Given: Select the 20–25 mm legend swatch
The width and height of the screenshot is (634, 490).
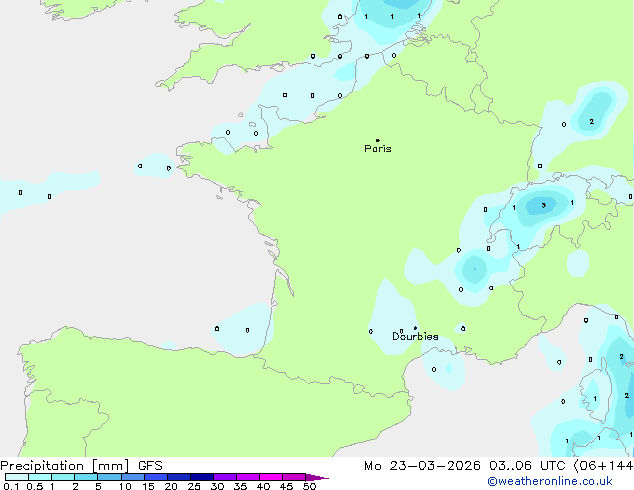Looking at the screenshot, I should tap(179, 477).
